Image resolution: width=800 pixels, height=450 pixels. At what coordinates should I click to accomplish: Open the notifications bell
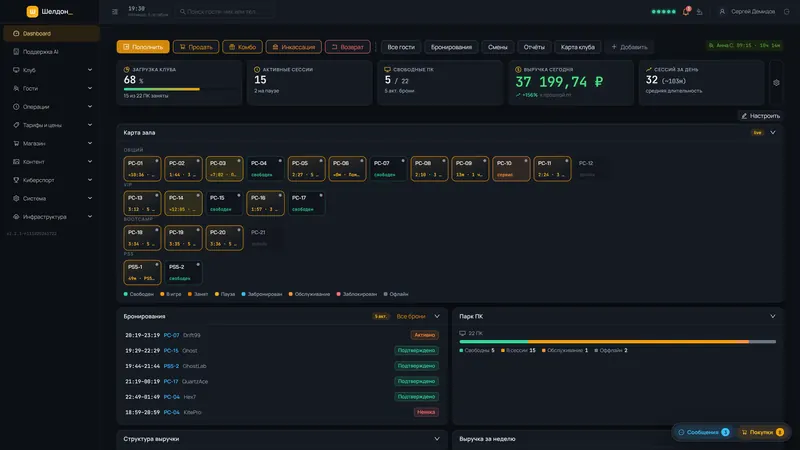pyautogui.click(x=686, y=11)
